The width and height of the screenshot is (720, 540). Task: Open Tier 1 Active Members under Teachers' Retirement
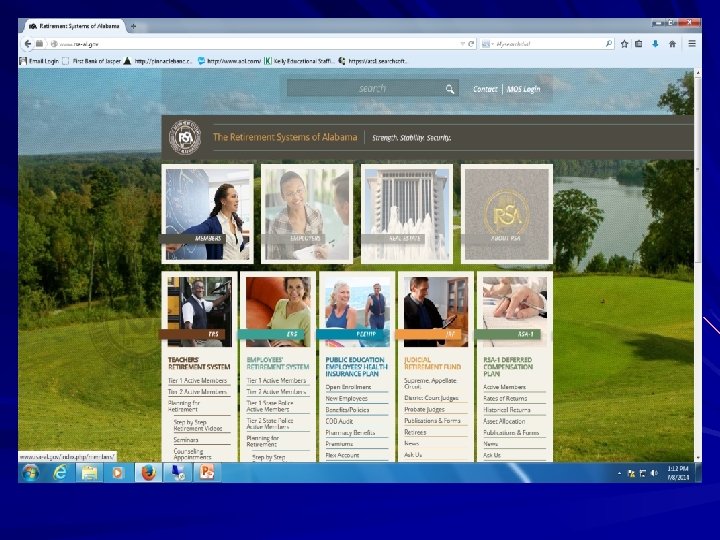197,381
